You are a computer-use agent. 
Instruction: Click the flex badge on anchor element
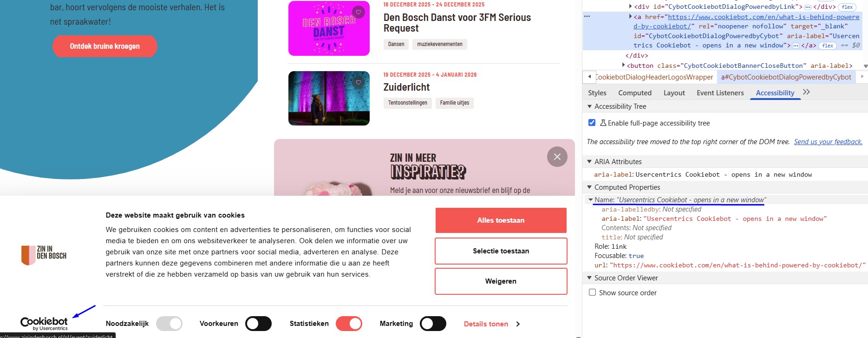coord(828,46)
